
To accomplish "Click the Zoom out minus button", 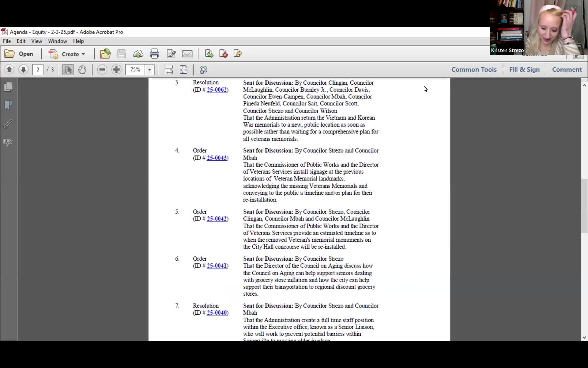I will pos(102,70).
